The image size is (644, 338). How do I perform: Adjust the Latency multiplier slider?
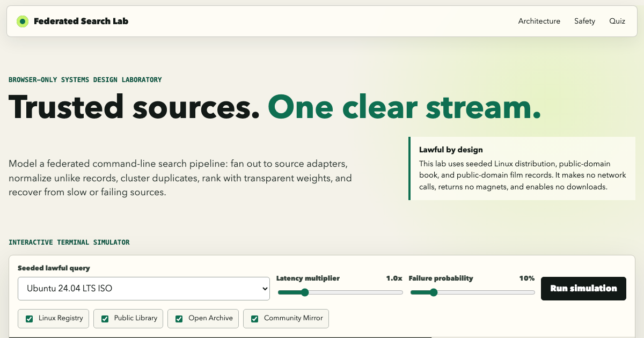(340, 292)
